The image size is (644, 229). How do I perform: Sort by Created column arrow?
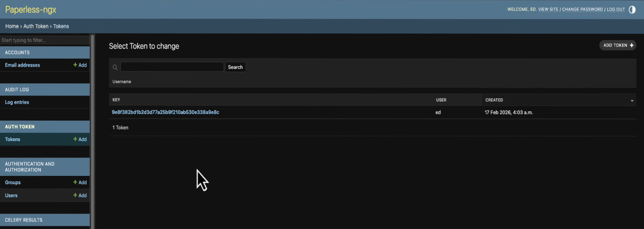click(632, 101)
